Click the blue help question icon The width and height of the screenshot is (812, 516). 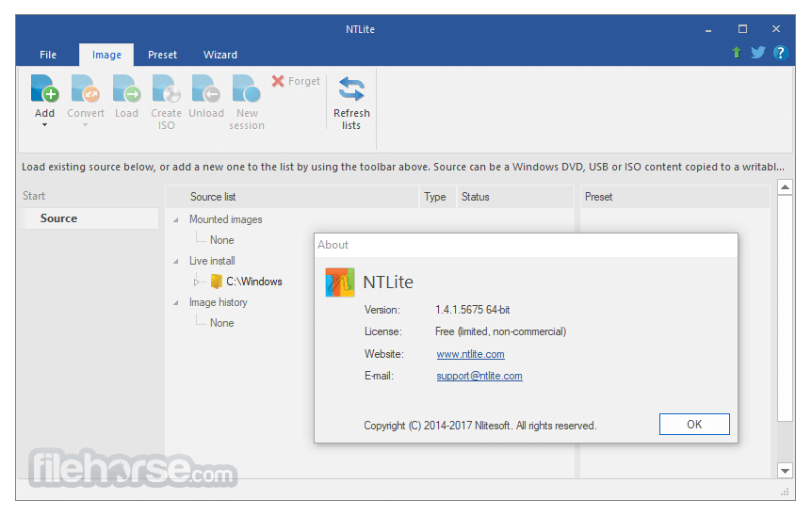pyautogui.click(x=780, y=53)
